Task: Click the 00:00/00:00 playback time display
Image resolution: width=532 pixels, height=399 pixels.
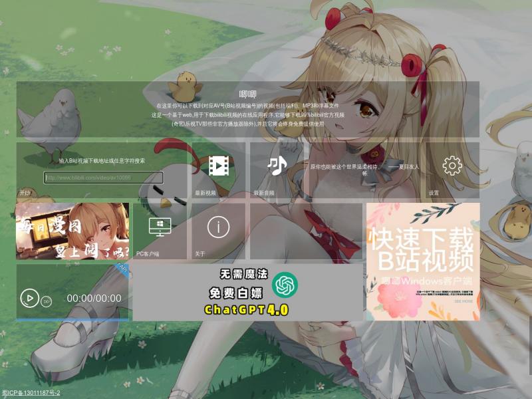Action: 94,298
